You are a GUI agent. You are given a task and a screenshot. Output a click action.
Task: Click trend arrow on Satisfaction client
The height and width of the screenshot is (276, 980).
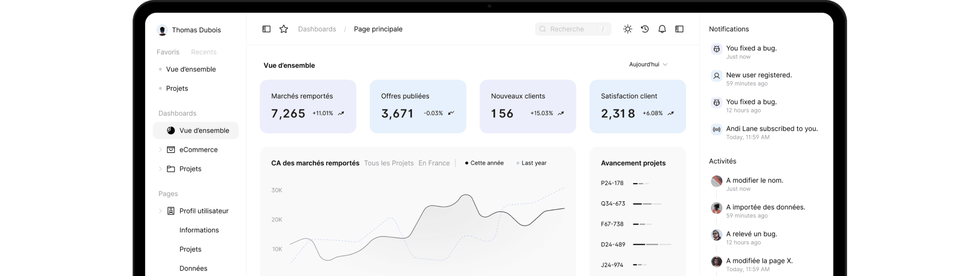click(x=671, y=113)
